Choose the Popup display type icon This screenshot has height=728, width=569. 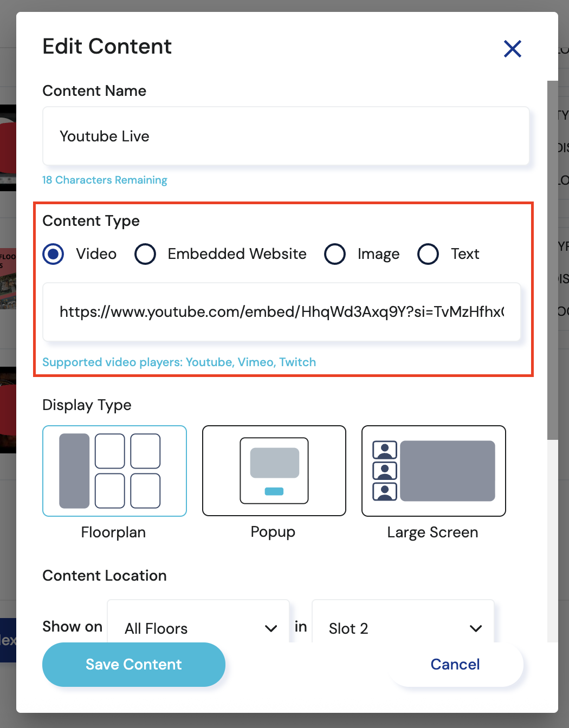click(274, 471)
